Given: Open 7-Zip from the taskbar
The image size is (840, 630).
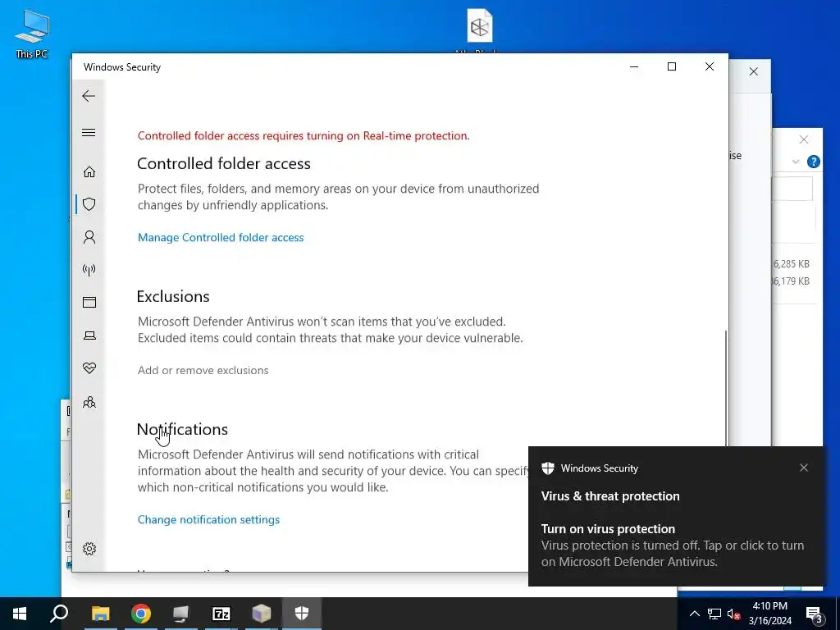Looking at the screenshot, I should click(x=221, y=614).
